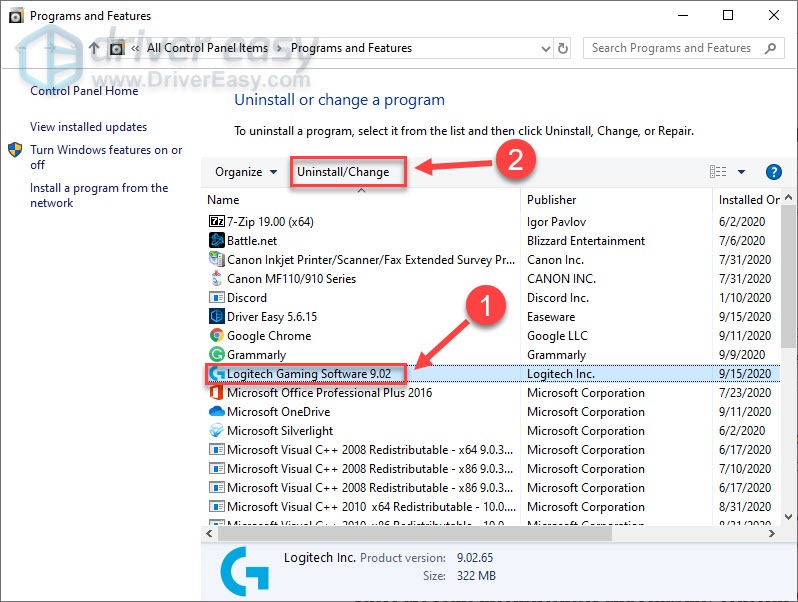Image resolution: width=798 pixels, height=602 pixels.
Task: Select Microsoft Silverlight program name
Action: click(280, 431)
